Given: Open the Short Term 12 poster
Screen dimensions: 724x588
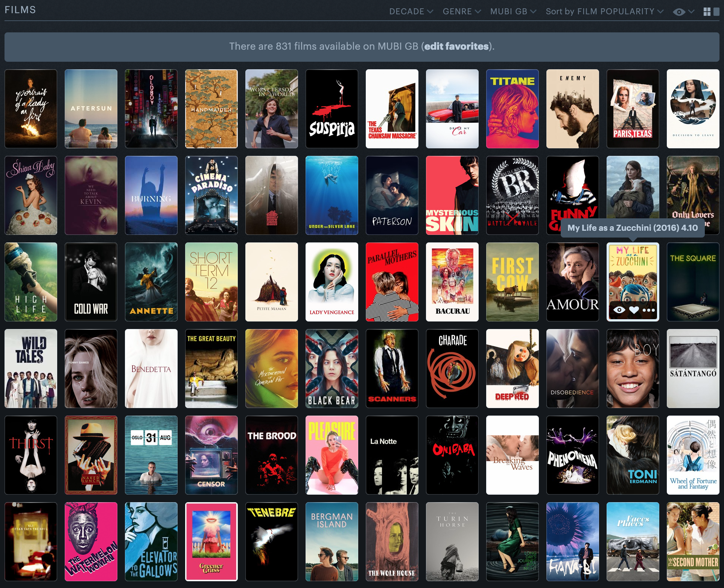Looking at the screenshot, I should coord(211,282).
